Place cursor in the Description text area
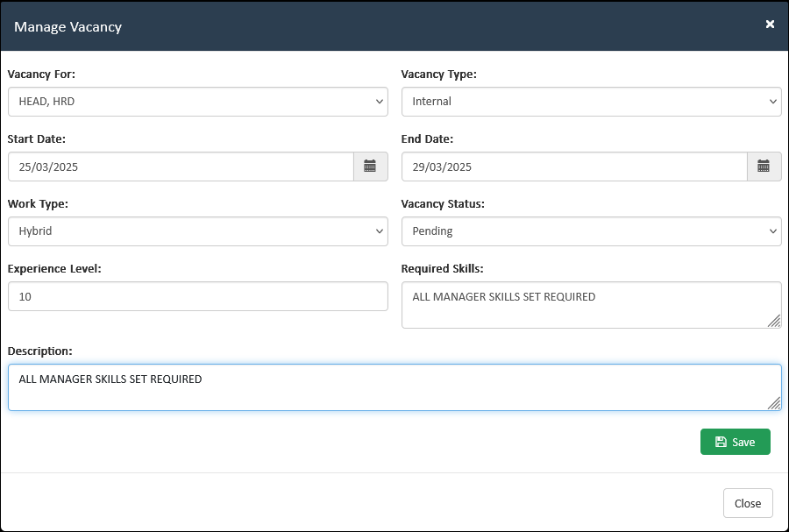 coord(386,387)
